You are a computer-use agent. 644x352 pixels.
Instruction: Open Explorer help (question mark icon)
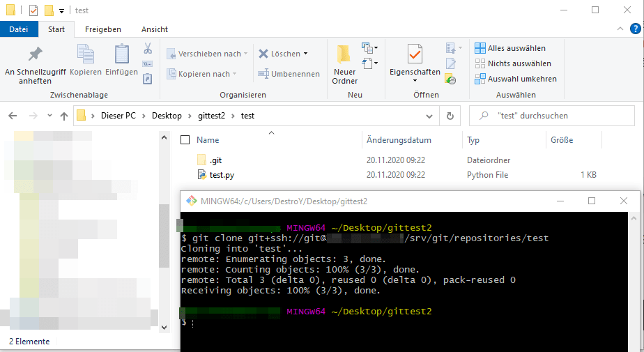(x=636, y=29)
